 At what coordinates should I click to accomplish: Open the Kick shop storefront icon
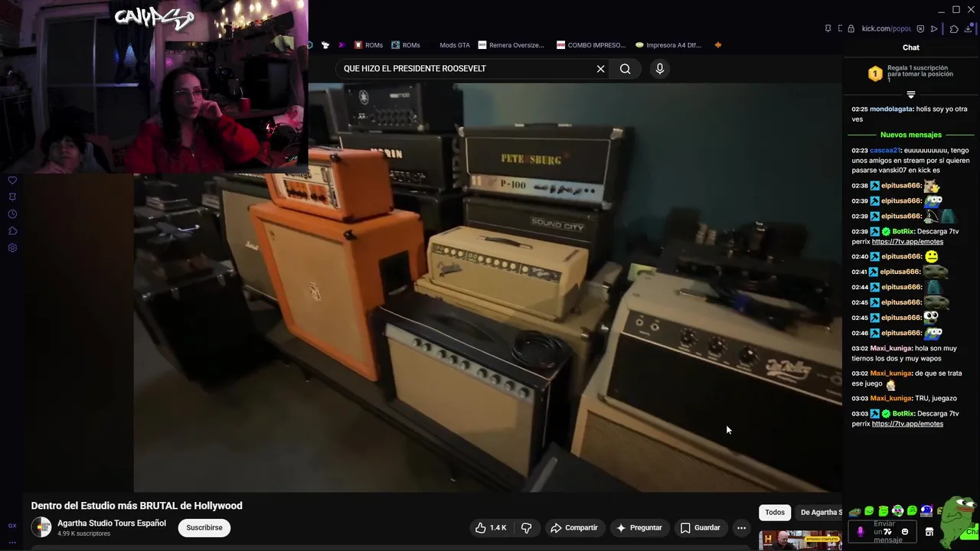[x=929, y=532]
